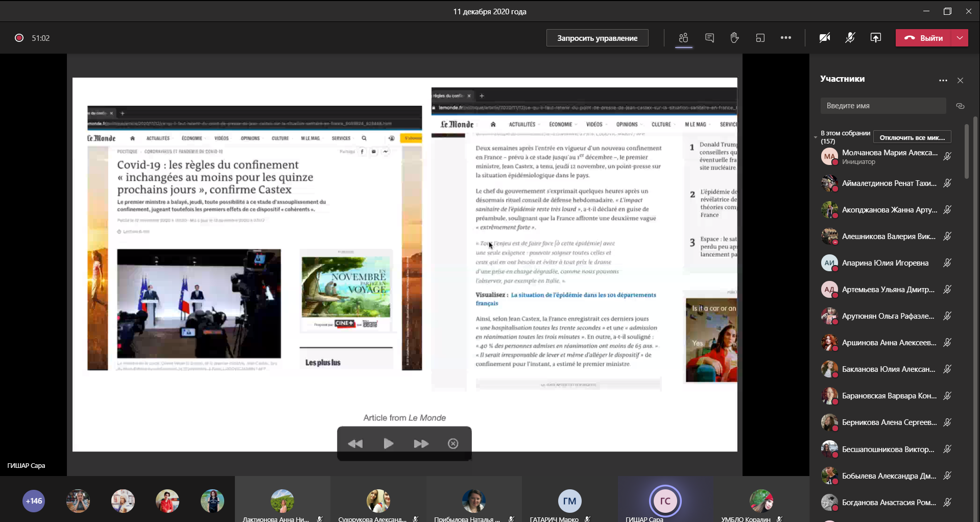Open the more actions ellipsis in toolbar

point(786,38)
